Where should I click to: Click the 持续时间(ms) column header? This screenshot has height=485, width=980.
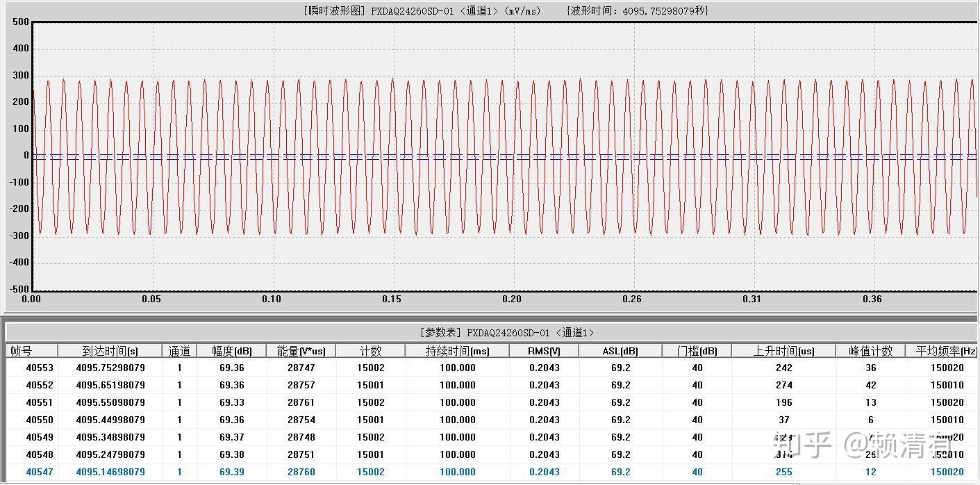tap(458, 351)
